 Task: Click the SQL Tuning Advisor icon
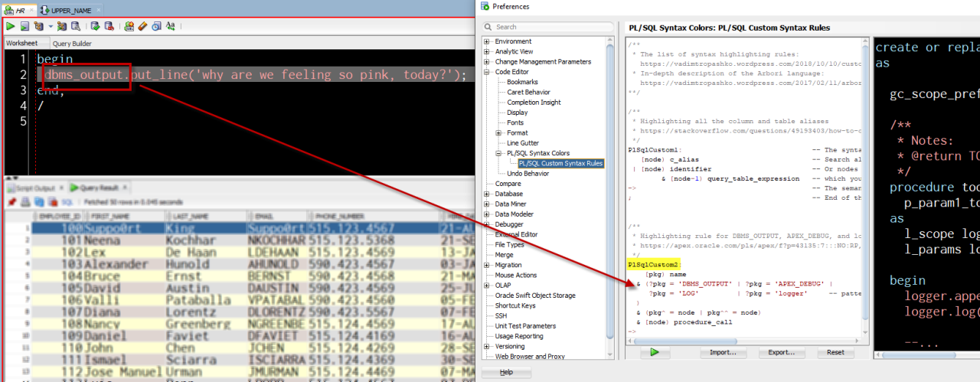tap(76, 26)
